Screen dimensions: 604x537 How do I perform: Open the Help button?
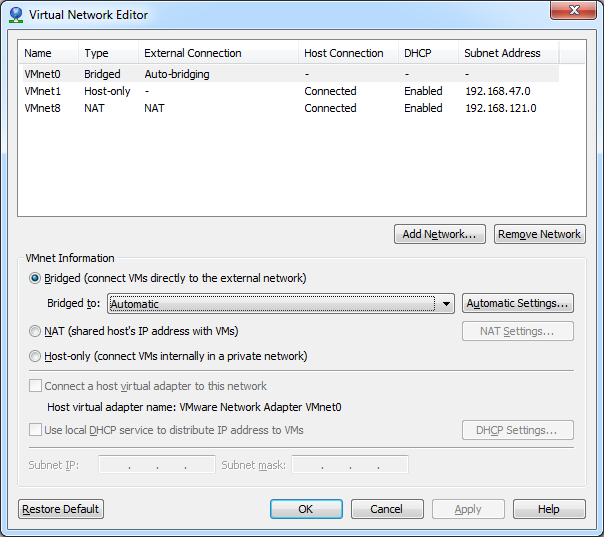click(x=548, y=509)
